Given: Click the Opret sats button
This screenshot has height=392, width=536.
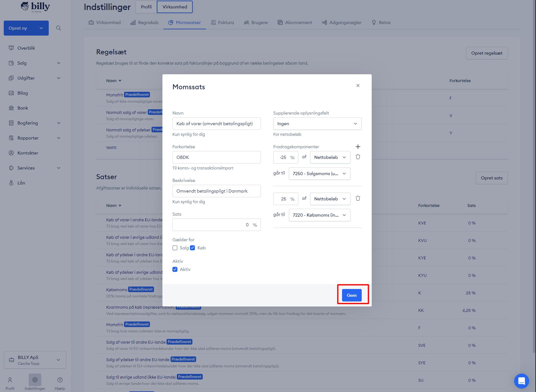Looking at the screenshot, I should [x=492, y=178].
